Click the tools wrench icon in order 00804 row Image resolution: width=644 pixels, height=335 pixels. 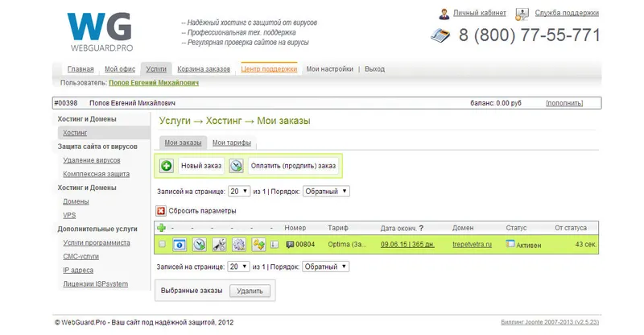click(219, 245)
